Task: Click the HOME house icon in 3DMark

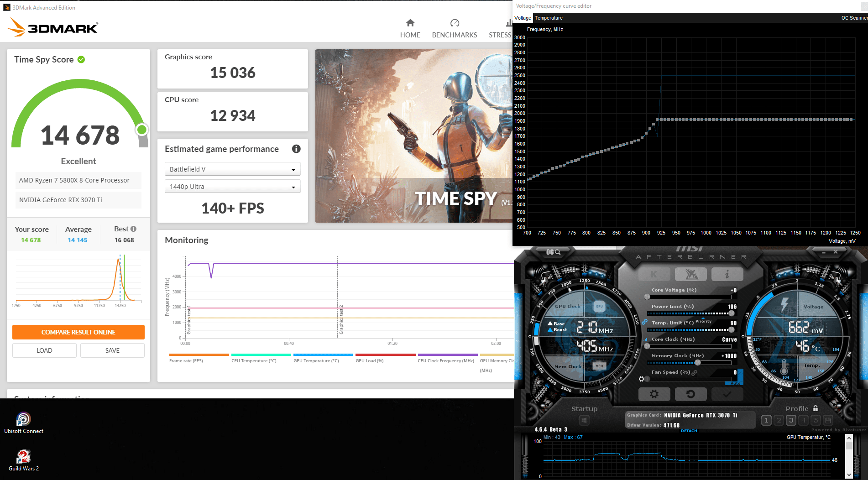Action: (x=410, y=23)
